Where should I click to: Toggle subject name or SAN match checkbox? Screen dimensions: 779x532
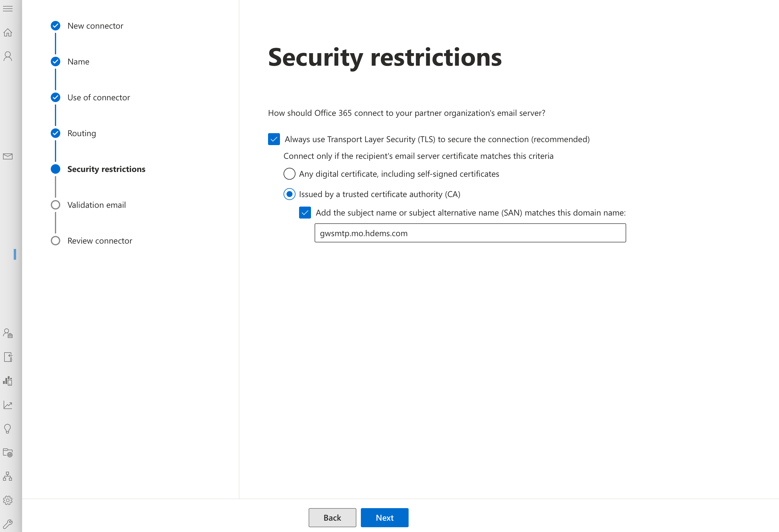pos(305,213)
